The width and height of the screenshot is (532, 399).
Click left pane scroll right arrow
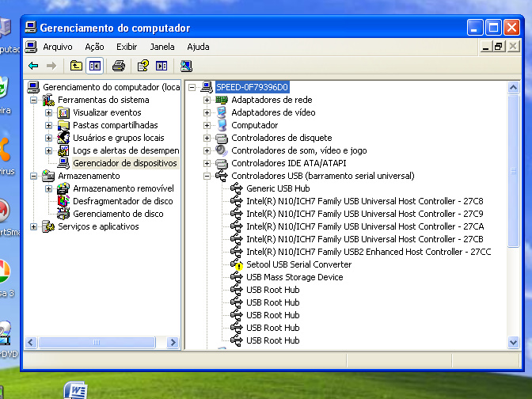173,342
